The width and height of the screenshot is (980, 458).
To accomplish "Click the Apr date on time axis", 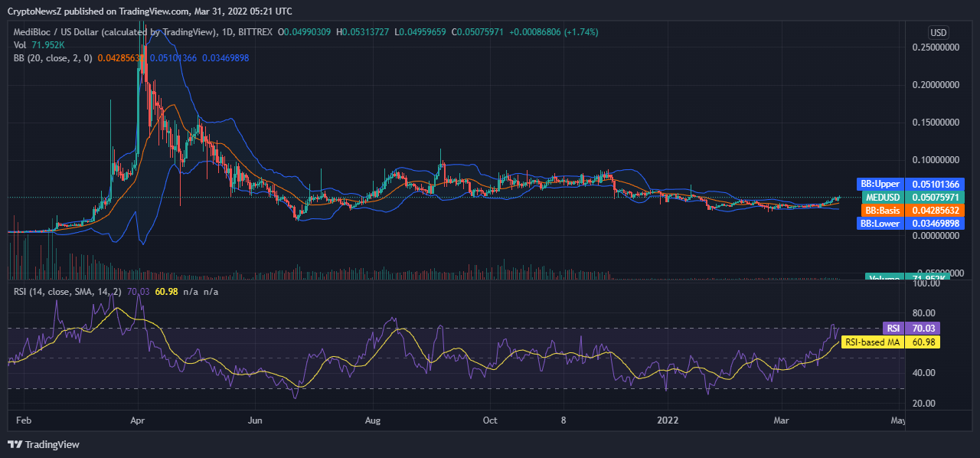I will click(x=138, y=420).
